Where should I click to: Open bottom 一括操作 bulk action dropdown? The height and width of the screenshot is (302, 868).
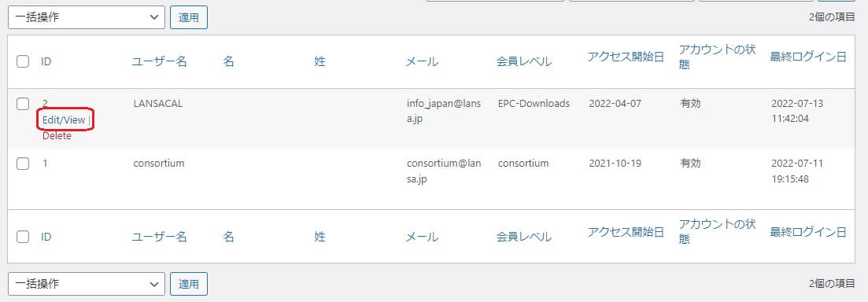pyautogui.click(x=87, y=284)
